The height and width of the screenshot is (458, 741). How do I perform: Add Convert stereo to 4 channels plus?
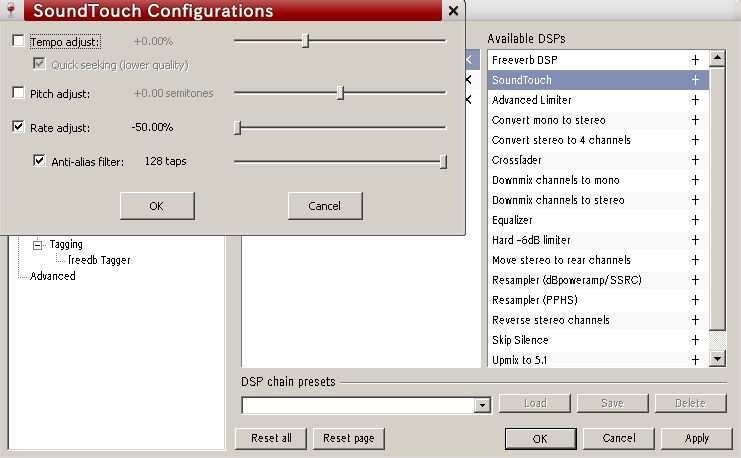point(695,140)
